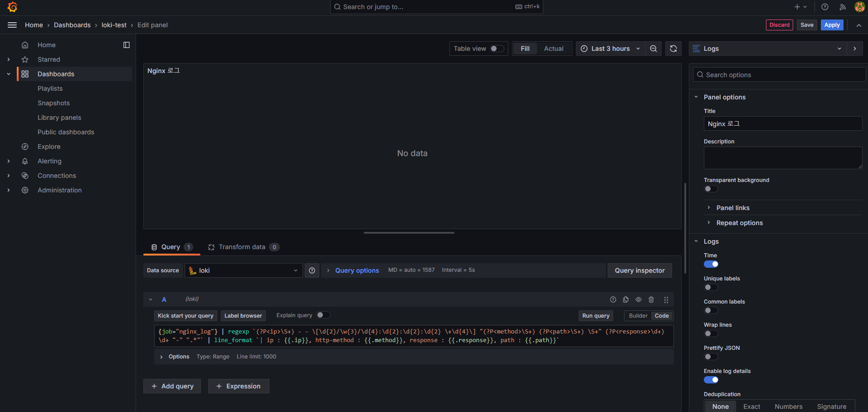Image resolution: width=868 pixels, height=412 pixels.
Task: Duplicate query A
Action: tap(626, 299)
